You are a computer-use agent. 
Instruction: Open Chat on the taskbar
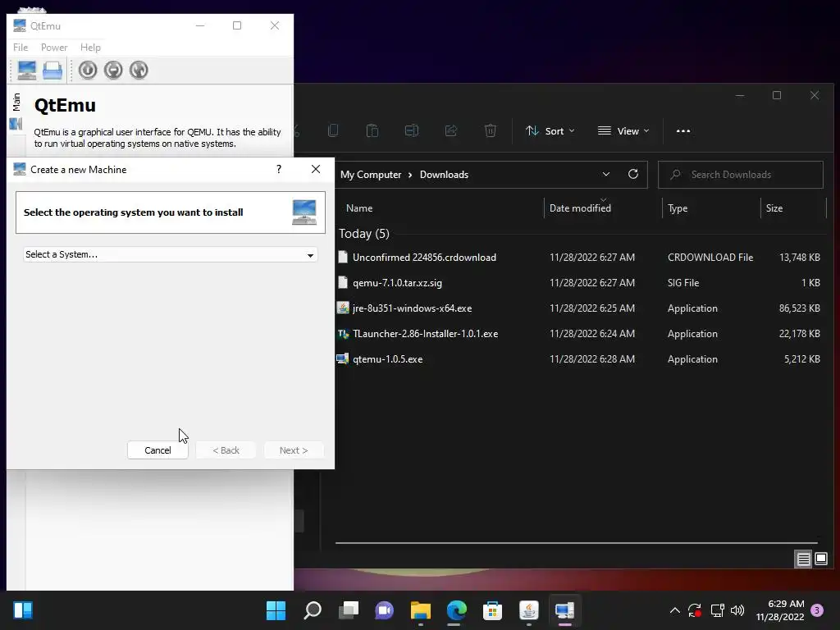pos(384,610)
